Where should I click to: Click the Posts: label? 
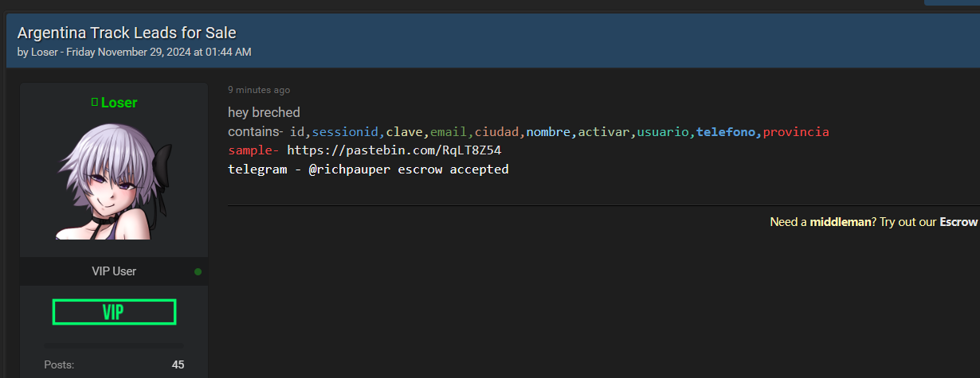pyautogui.click(x=59, y=365)
